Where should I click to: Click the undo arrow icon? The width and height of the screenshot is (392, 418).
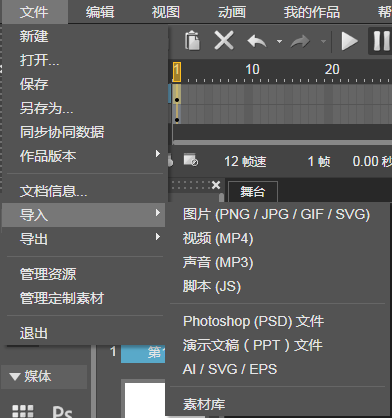(257, 41)
